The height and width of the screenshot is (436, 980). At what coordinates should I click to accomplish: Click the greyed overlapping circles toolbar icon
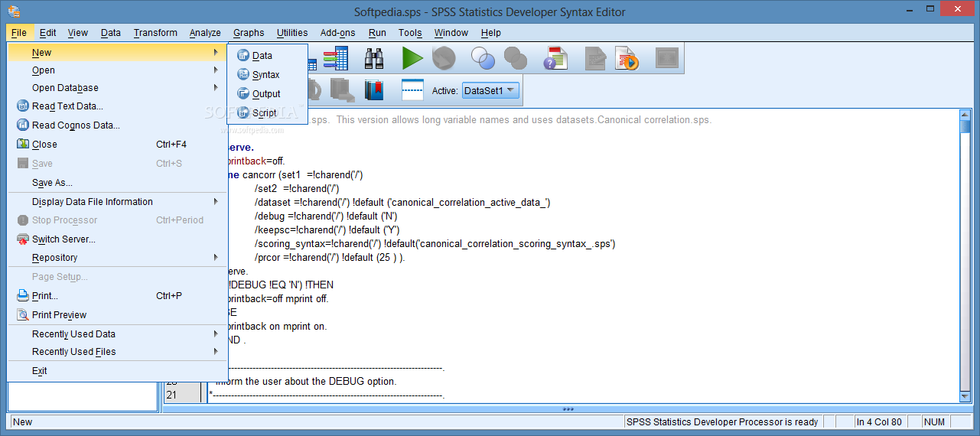click(x=516, y=58)
